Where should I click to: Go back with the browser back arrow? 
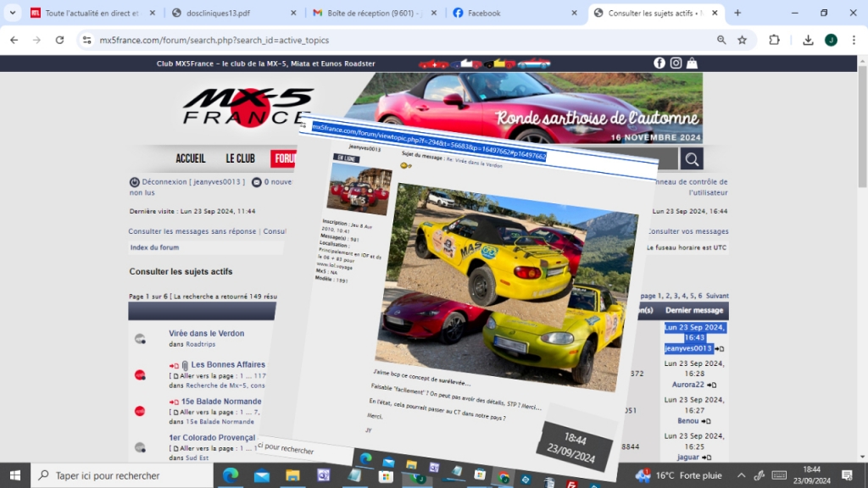[x=14, y=40]
